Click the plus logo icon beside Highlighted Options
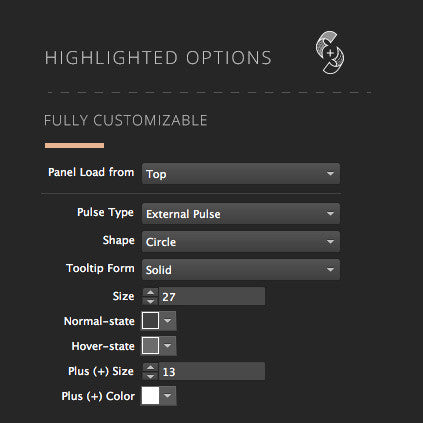423x423 pixels. pos(330,53)
